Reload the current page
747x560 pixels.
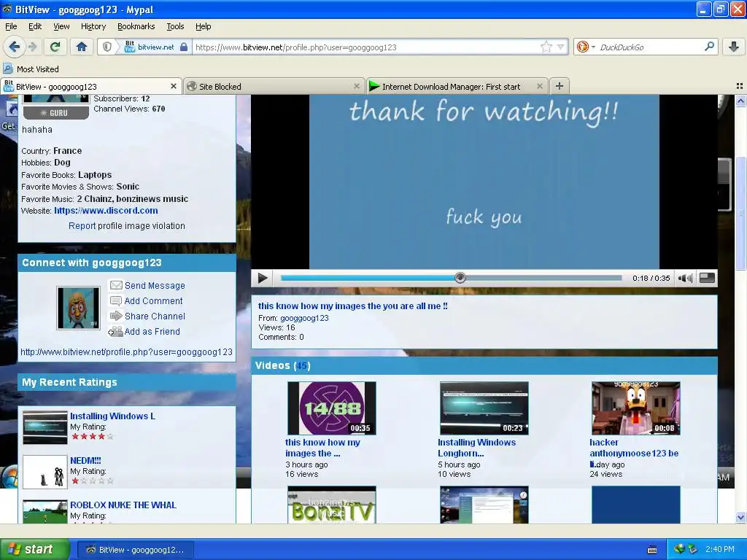55,47
